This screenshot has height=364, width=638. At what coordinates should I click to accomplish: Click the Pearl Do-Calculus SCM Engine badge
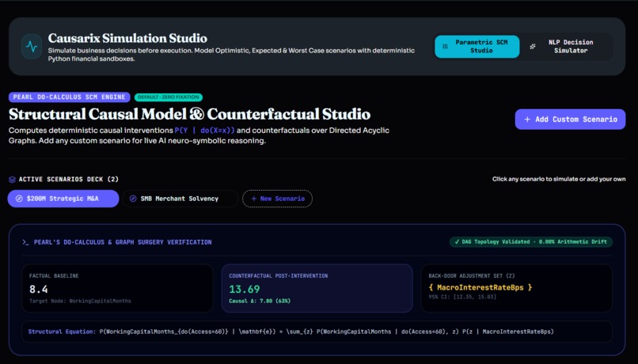point(69,97)
